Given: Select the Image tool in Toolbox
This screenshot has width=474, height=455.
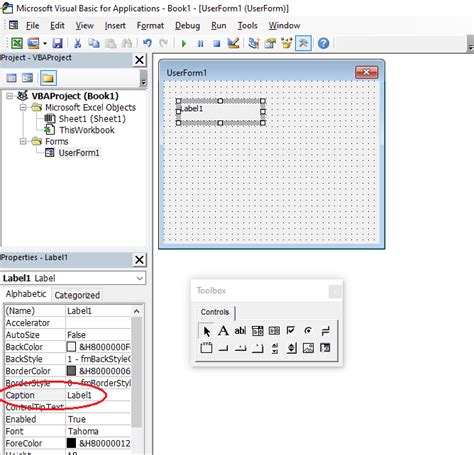Looking at the screenshot, I should [308, 348].
